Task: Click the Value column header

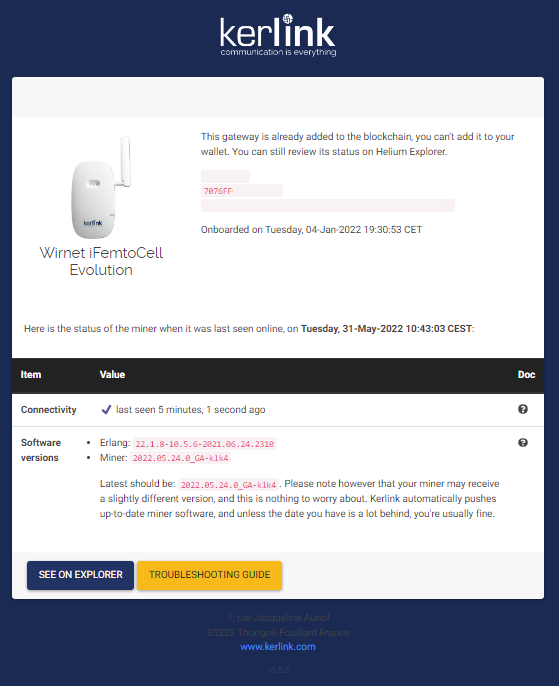Action: coord(112,374)
